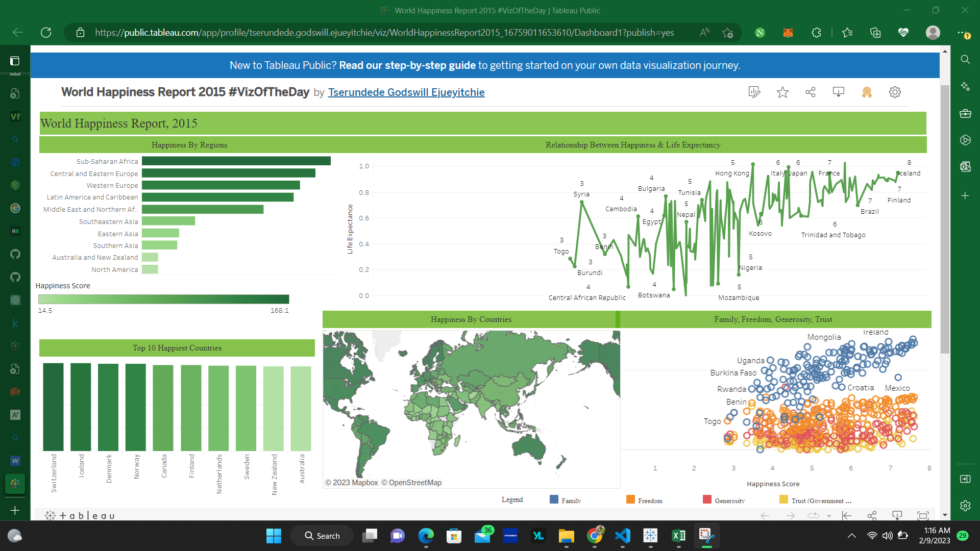Share the visualization via the share icon
This screenshot has width=980, height=551.
pos(811,92)
